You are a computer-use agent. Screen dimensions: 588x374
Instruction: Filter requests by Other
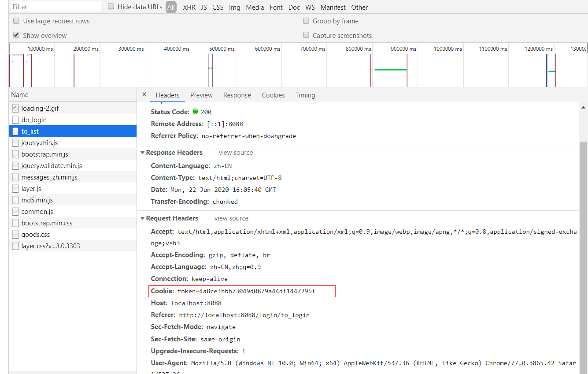[359, 7]
